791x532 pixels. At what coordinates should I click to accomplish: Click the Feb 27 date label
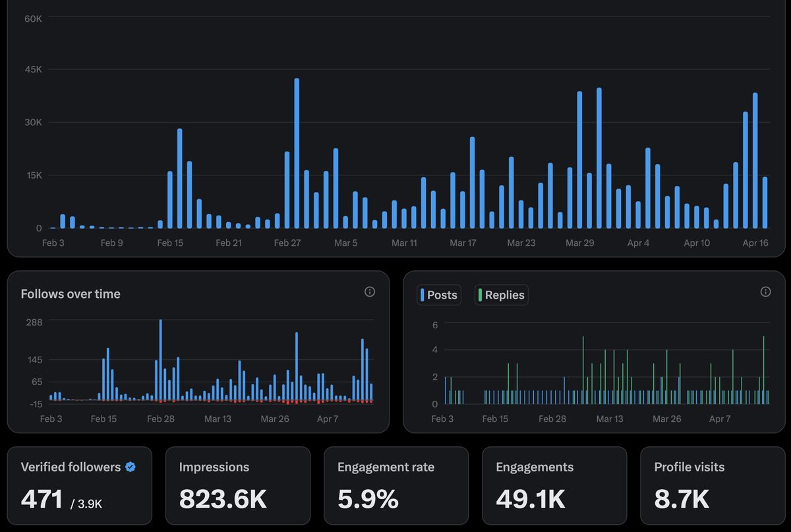pyautogui.click(x=287, y=243)
